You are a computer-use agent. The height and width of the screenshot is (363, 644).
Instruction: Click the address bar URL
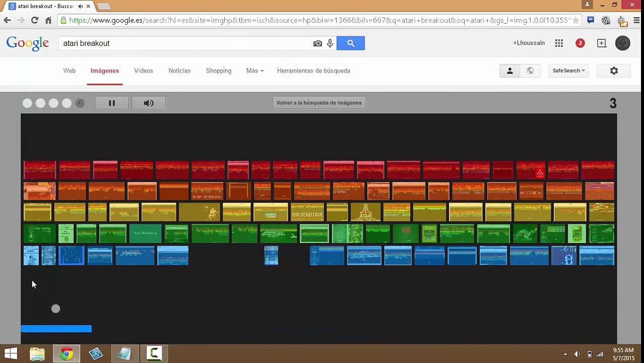[x=318, y=20]
